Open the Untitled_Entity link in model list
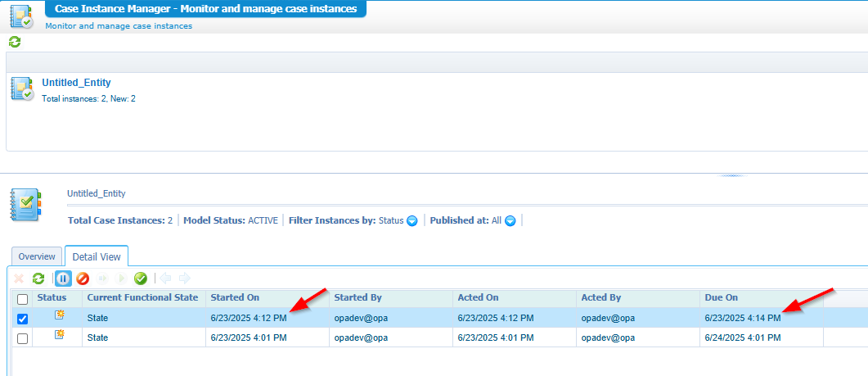Image resolution: width=868 pixels, height=376 pixels. point(76,83)
